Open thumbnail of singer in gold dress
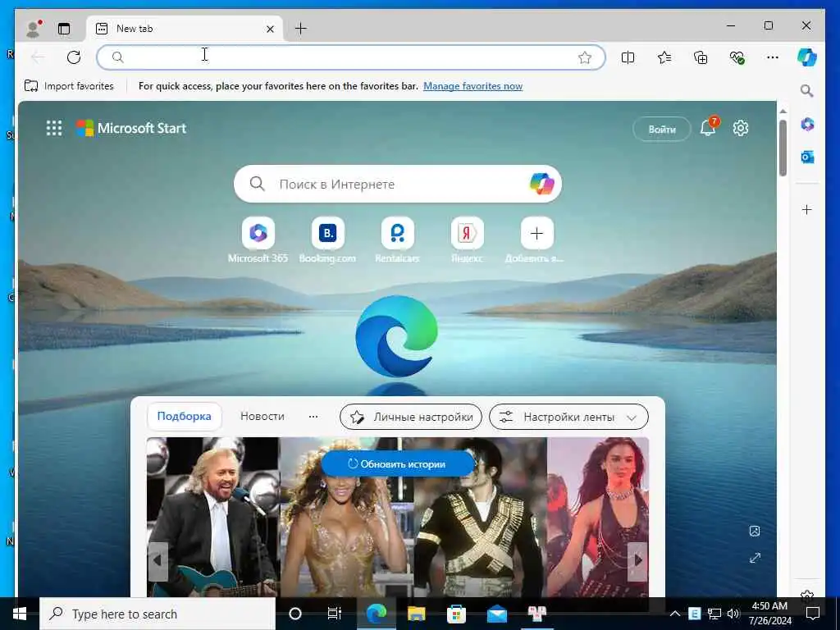The image size is (840, 630). (346, 518)
